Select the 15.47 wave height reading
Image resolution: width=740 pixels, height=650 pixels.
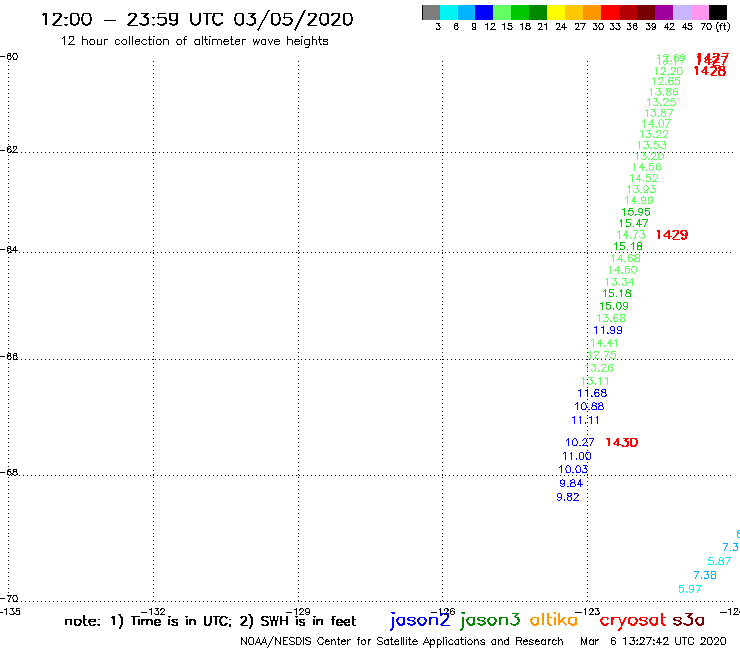tap(633, 223)
